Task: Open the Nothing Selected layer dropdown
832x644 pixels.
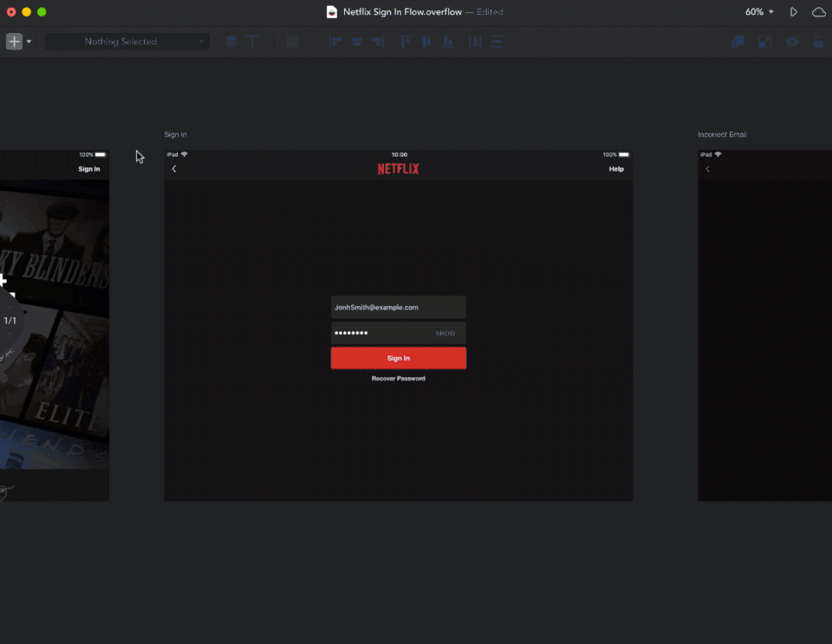Action: click(127, 42)
